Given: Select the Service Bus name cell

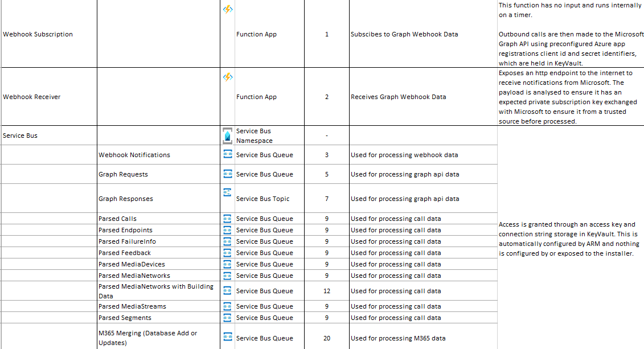Looking at the screenshot, I should point(50,136).
